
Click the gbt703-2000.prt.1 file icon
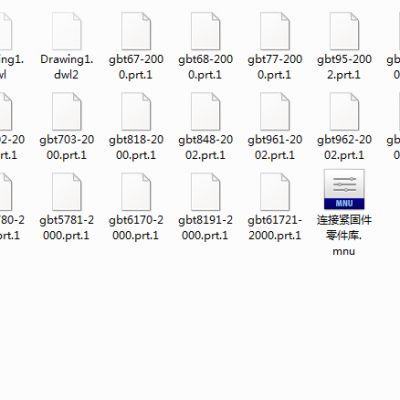pyautogui.click(x=67, y=111)
